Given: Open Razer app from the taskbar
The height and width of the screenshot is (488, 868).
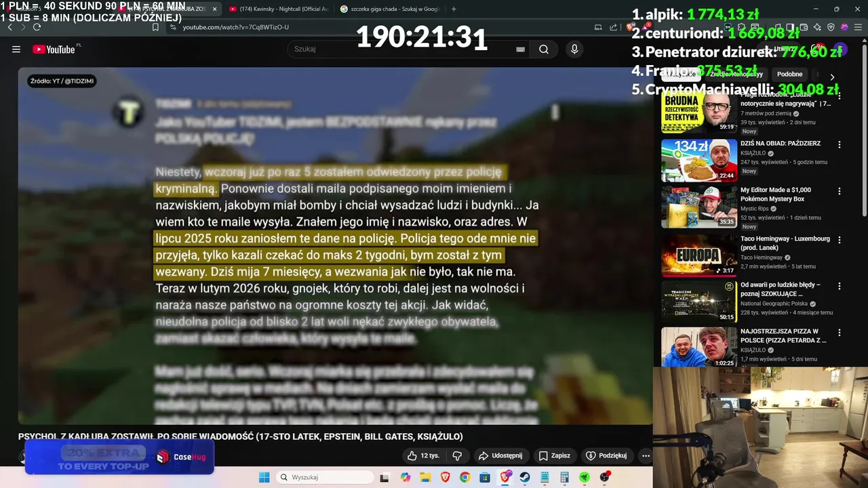Looking at the screenshot, I should click(584, 477).
